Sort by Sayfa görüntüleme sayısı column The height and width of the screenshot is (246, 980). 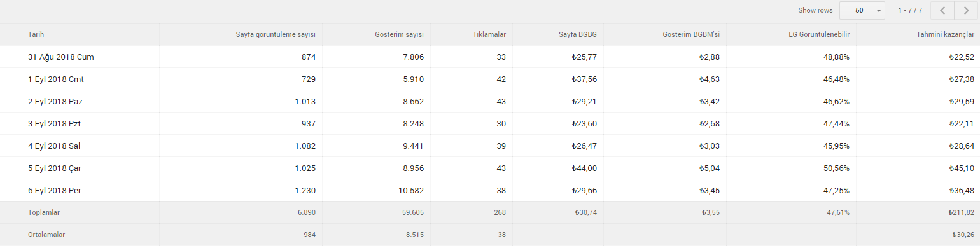click(276, 34)
